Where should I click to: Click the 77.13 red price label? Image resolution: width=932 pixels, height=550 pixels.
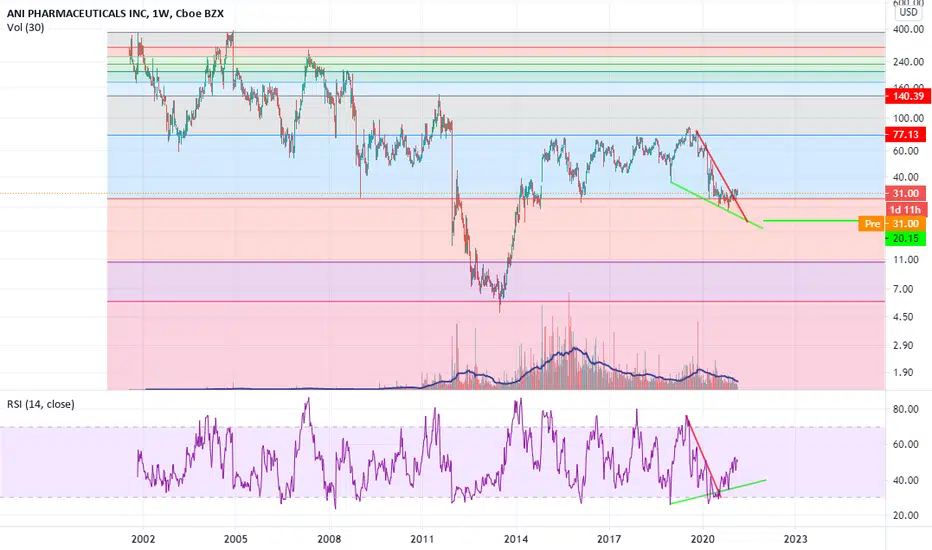tap(905, 135)
